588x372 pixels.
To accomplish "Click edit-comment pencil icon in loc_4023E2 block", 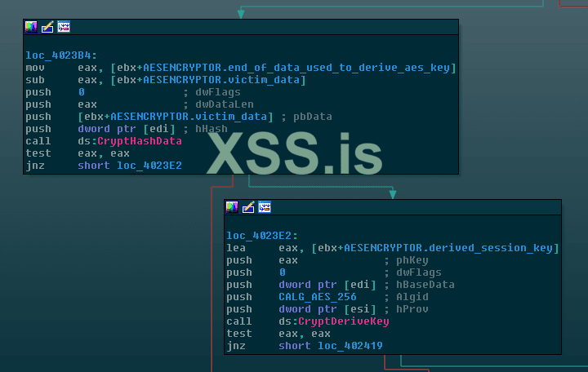I will click(248, 207).
